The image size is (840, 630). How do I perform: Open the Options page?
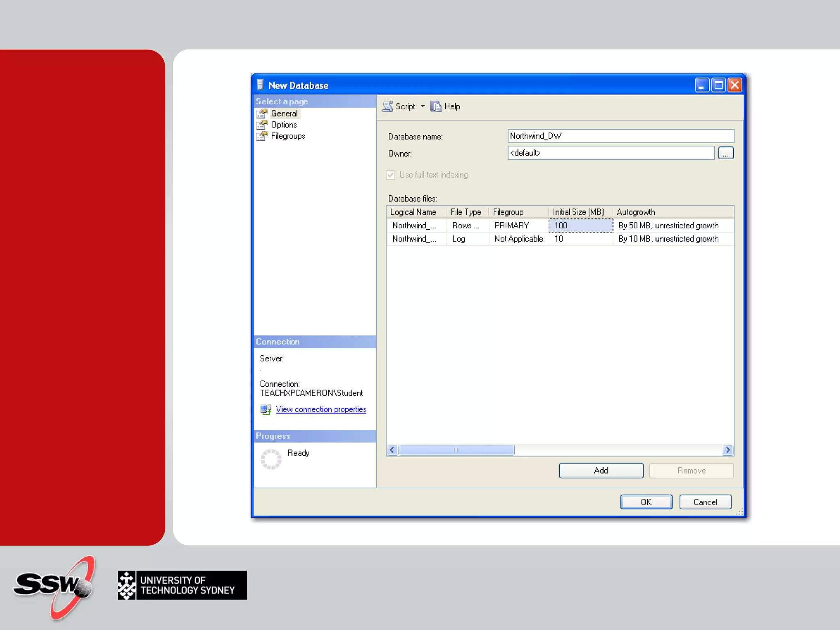283,125
